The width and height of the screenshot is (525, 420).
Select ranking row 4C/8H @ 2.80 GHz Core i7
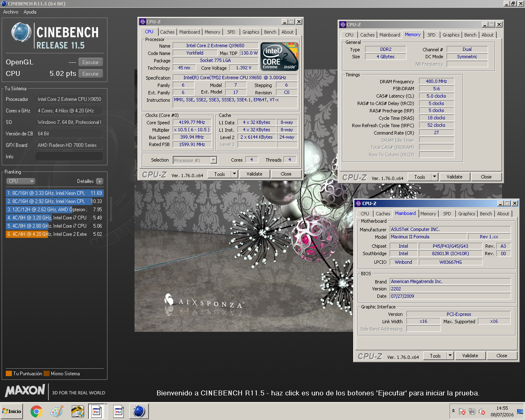point(55,226)
